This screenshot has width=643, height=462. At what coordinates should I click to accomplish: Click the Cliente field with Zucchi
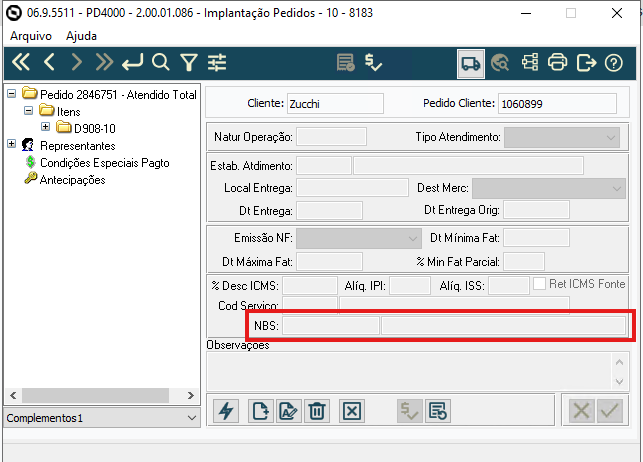pos(335,103)
